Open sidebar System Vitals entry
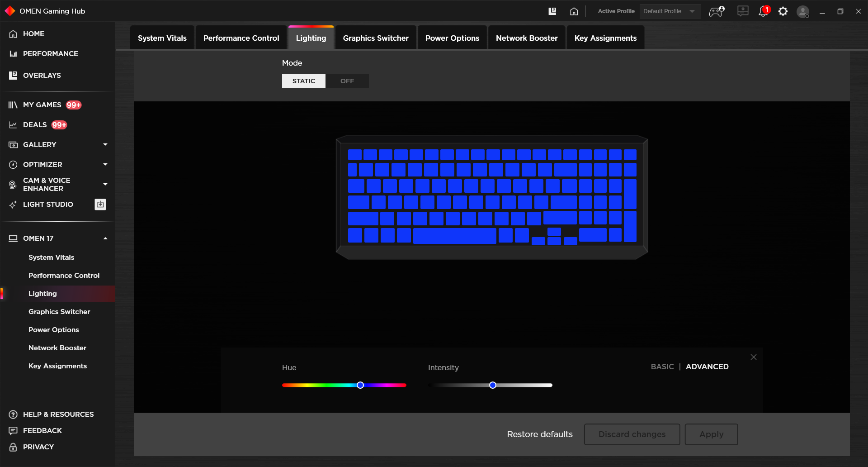Viewport: 868px width, 467px height. click(x=51, y=257)
